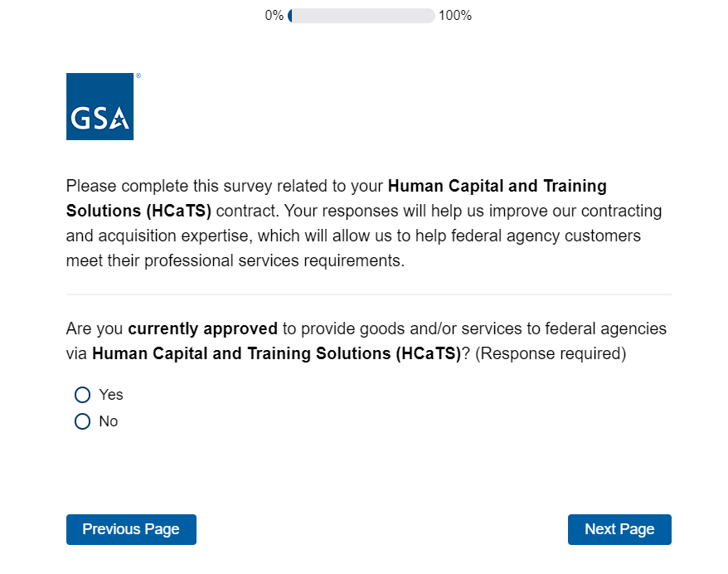Click the GSA logo
This screenshot has width=728, height=574.
(99, 106)
